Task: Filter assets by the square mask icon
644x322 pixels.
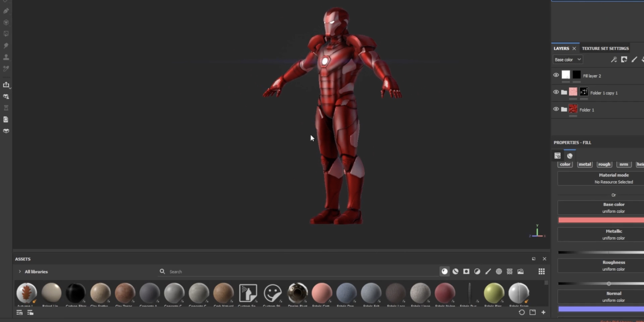Action: pyautogui.click(x=466, y=272)
